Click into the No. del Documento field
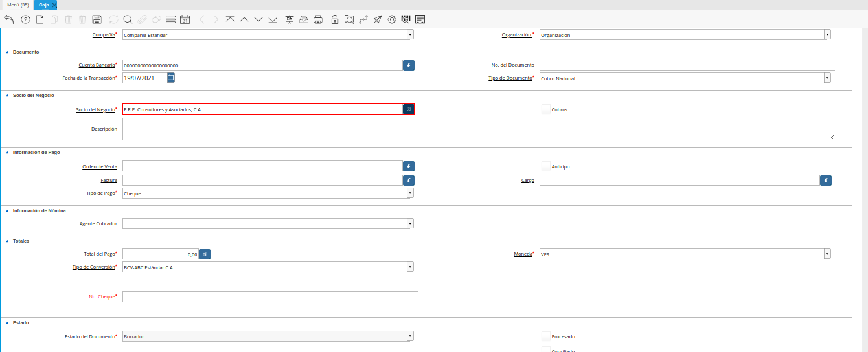The height and width of the screenshot is (352, 868). click(687, 65)
